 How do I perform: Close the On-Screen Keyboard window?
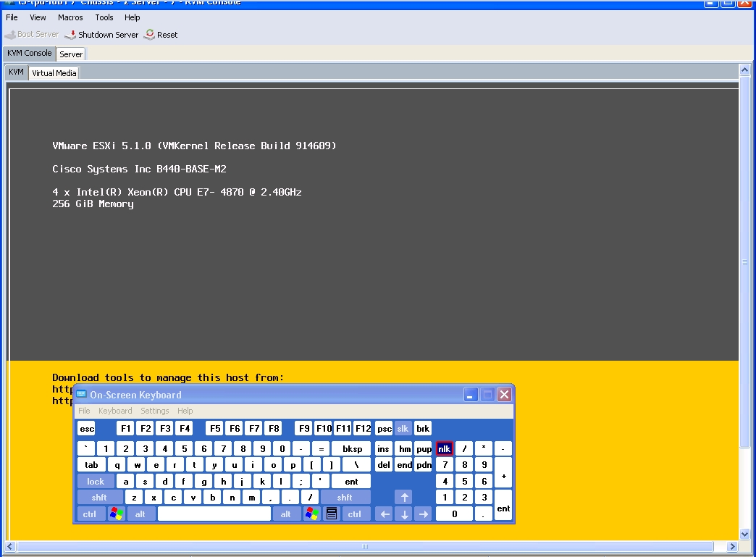point(504,395)
